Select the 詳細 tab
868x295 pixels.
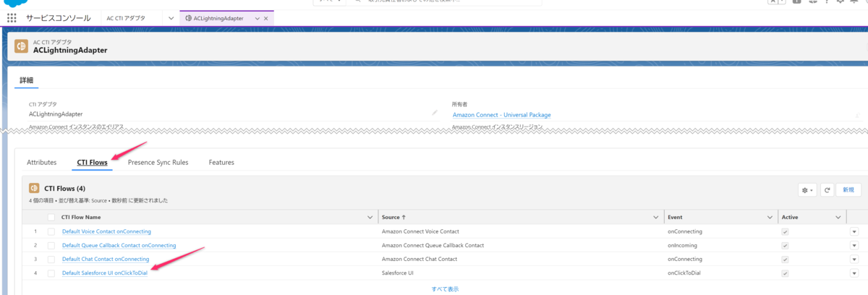[x=26, y=80]
